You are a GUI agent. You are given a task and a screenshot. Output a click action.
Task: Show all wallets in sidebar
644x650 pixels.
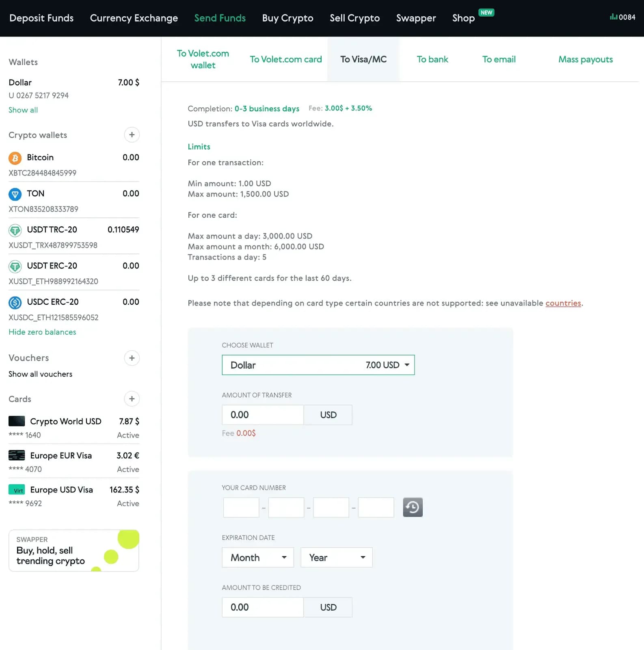(x=23, y=110)
